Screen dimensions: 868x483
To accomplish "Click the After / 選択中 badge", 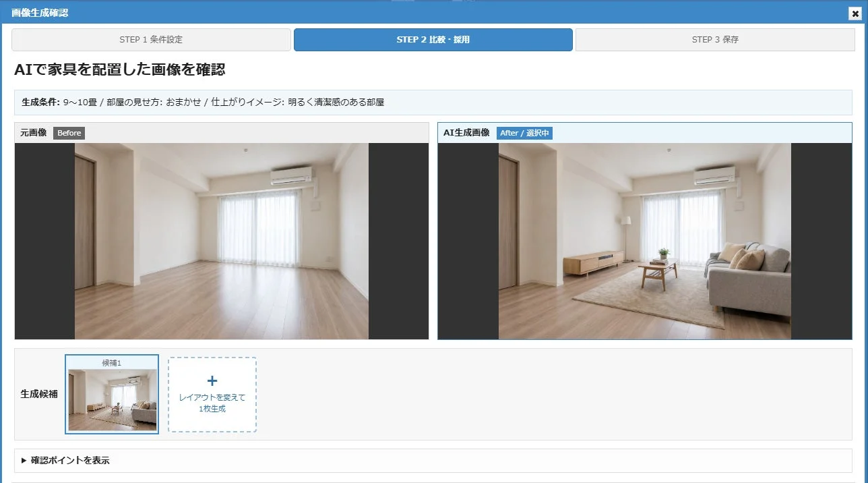I will (x=524, y=133).
